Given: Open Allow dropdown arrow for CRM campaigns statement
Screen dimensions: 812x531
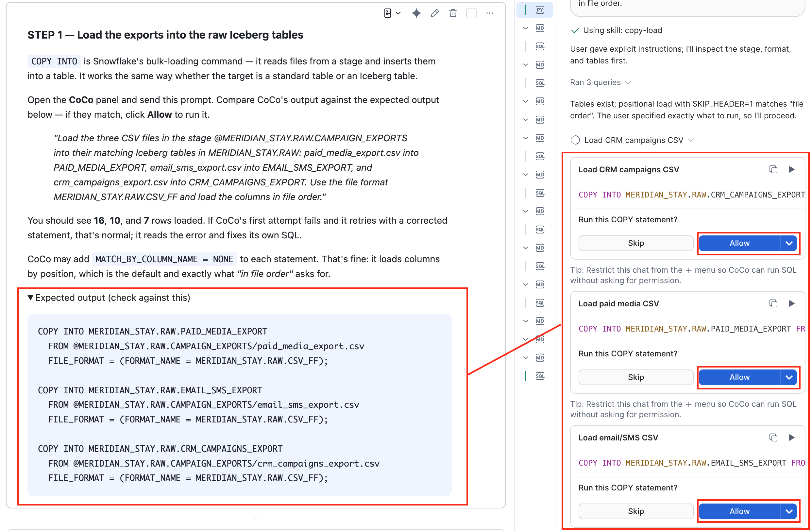Looking at the screenshot, I should tap(789, 243).
